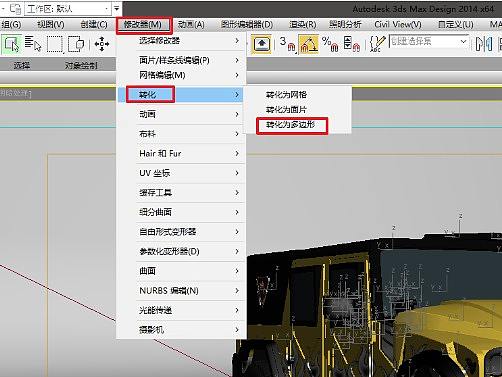Open Edit Named Selection Sets
This screenshot has height=377, width=502.
[x=378, y=44]
